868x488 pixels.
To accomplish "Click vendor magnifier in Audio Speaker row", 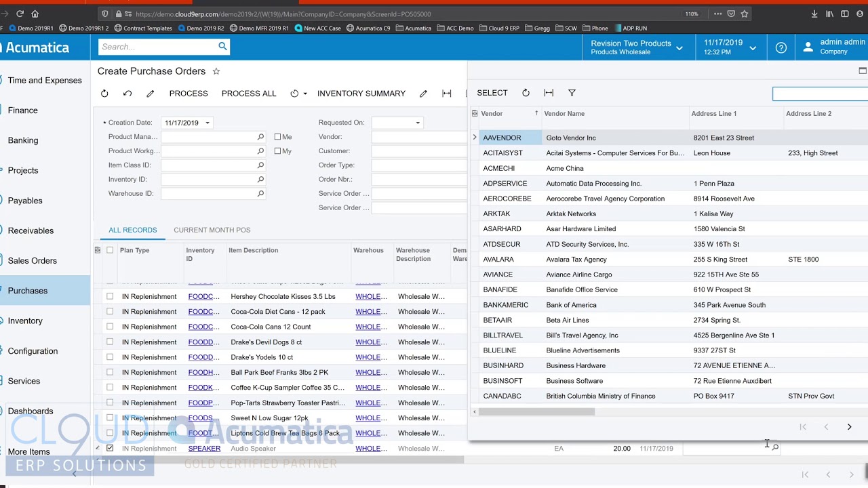I will click(775, 447).
